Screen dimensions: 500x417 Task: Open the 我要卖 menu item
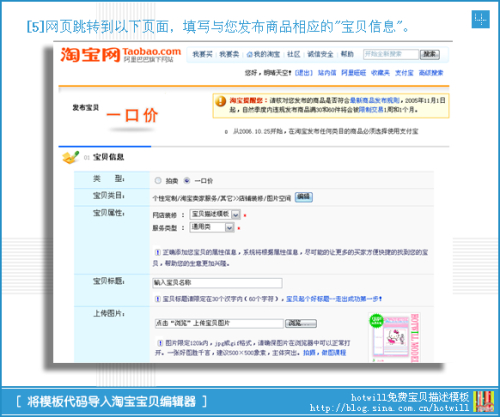pyautogui.click(x=229, y=54)
